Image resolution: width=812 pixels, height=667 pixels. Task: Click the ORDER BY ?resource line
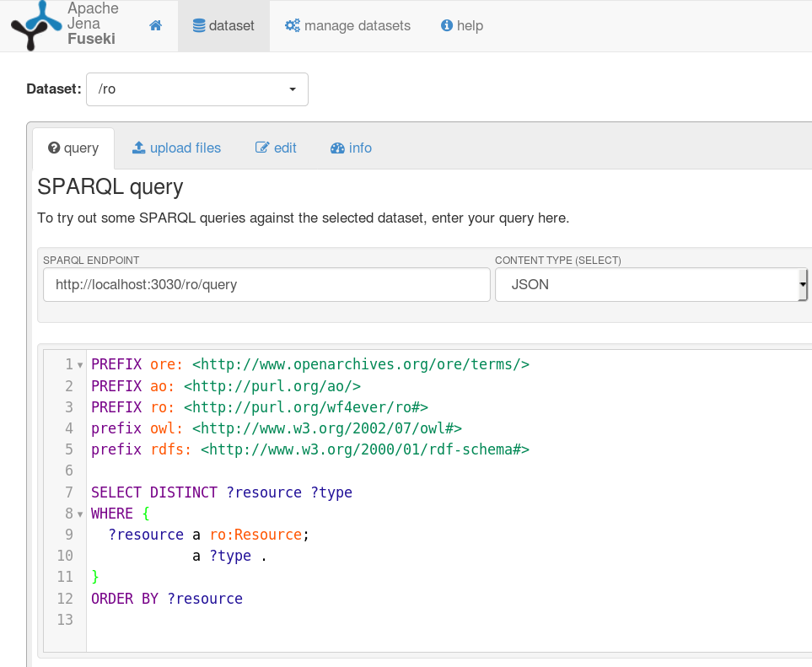[x=167, y=598]
